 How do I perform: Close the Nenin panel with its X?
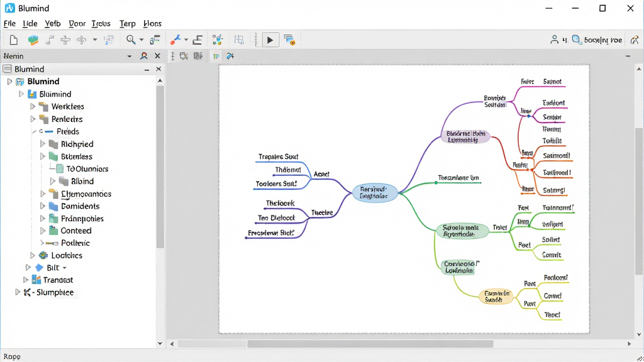tap(157, 56)
